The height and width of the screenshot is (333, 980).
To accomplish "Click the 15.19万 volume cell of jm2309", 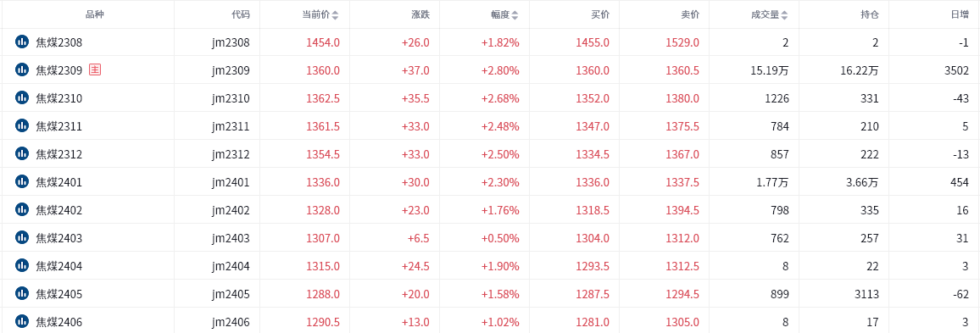I will point(770,70).
